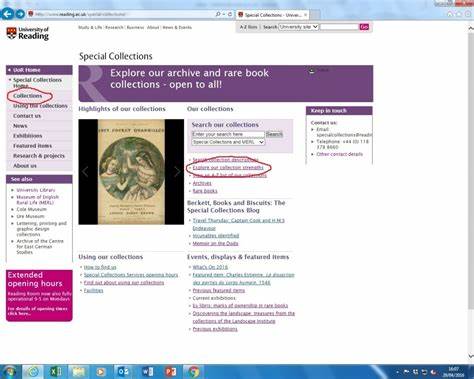This screenshot has height=379, width=474.
Task: Open Word from the taskbar
Action: click(x=147, y=371)
